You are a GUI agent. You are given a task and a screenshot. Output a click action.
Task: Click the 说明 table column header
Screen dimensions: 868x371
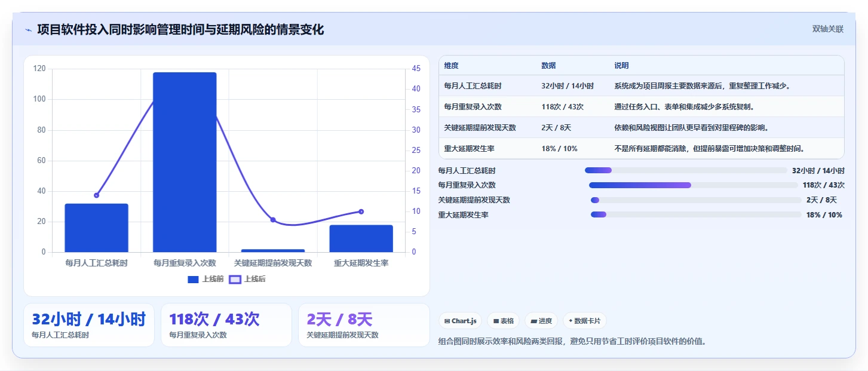click(621, 66)
